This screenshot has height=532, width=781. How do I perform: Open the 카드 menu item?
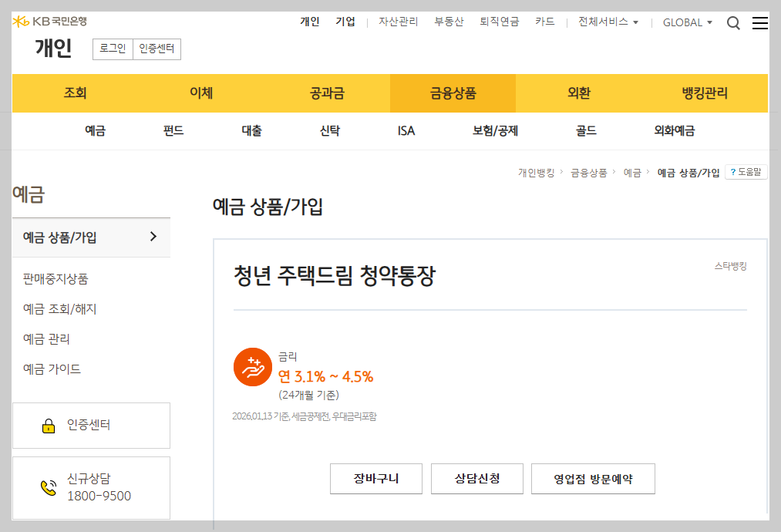coord(544,22)
